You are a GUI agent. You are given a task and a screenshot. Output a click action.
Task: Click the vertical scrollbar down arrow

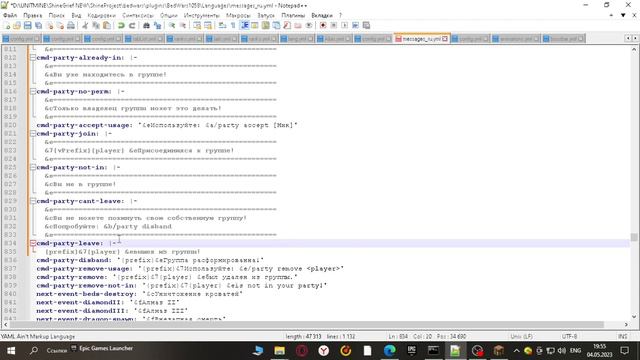click(634, 316)
